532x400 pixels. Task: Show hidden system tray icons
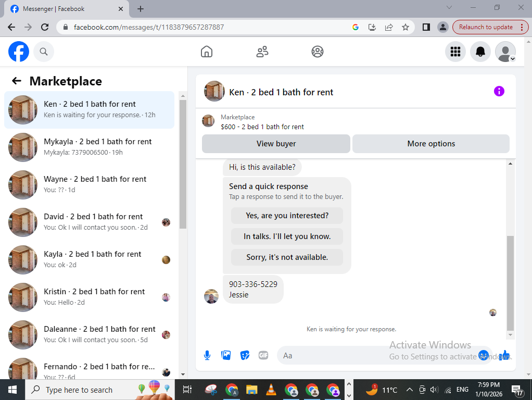(x=410, y=390)
